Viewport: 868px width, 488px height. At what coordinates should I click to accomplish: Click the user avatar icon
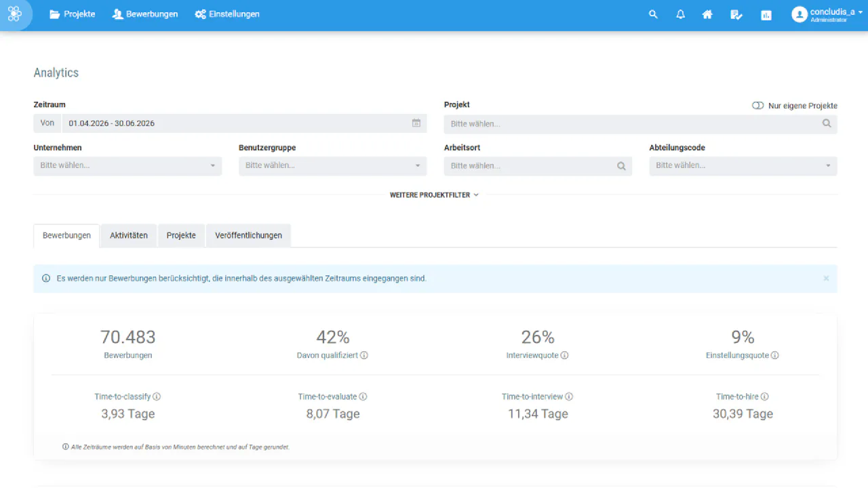pos(800,14)
